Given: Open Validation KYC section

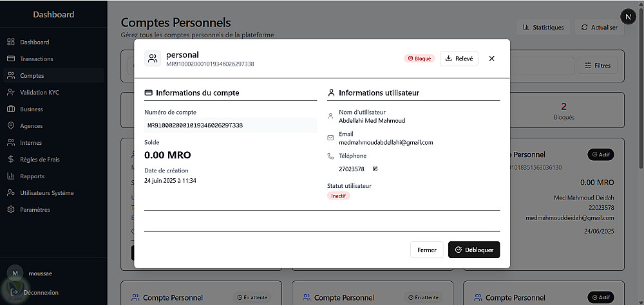Looking at the screenshot, I should pos(39,93).
